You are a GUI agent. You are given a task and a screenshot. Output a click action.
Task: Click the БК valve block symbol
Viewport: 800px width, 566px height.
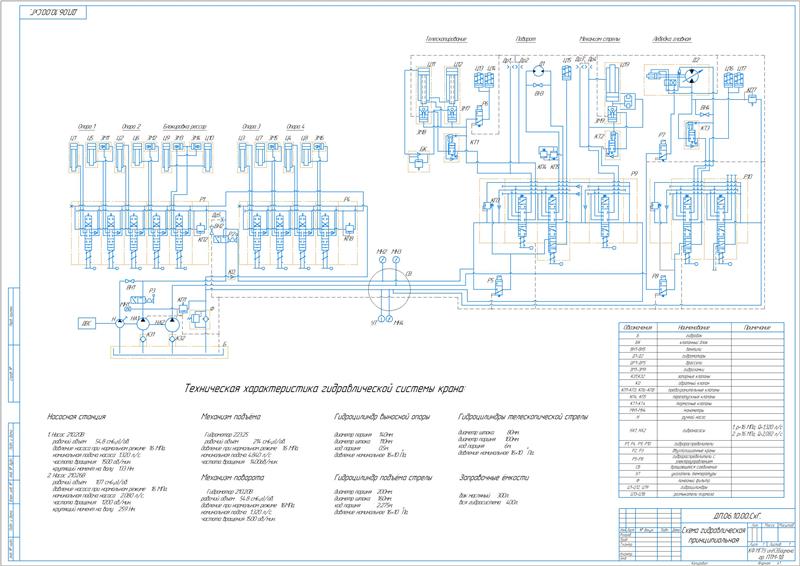[x=418, y=162]
